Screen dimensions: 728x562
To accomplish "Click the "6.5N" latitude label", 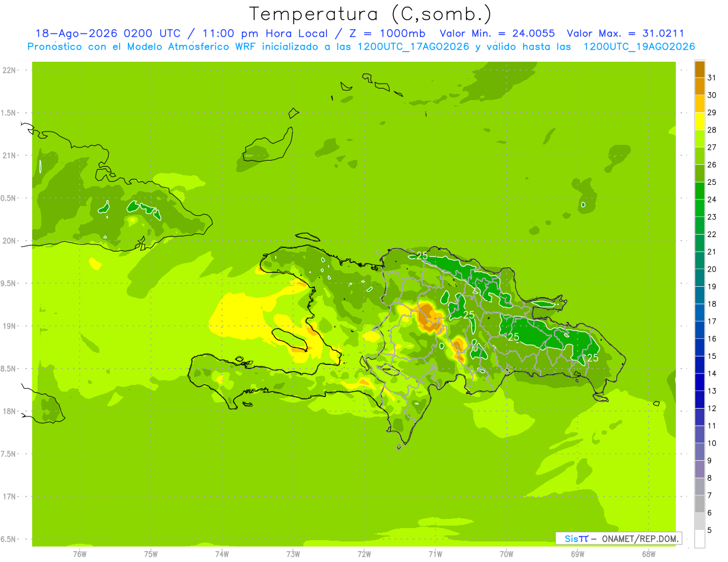I will (9, 539).
